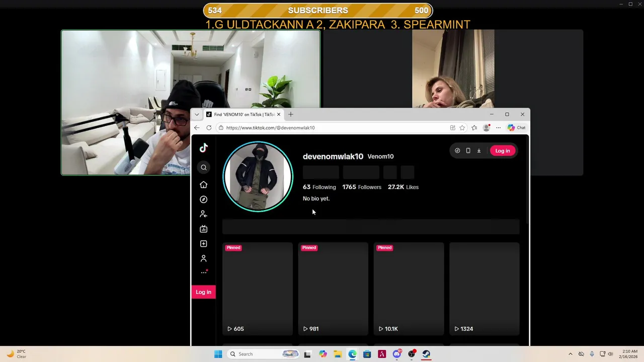Open the volume speaker tray icon

tap(611, 354)
